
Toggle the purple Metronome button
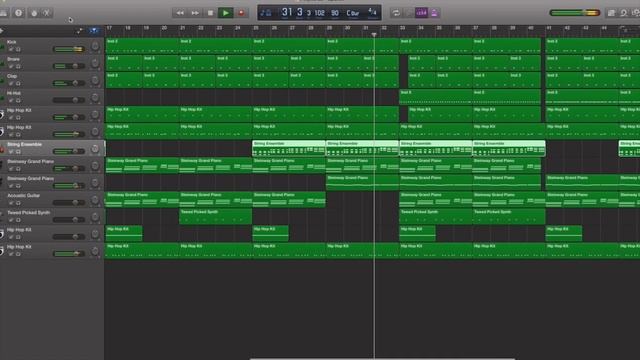[434, 13]
